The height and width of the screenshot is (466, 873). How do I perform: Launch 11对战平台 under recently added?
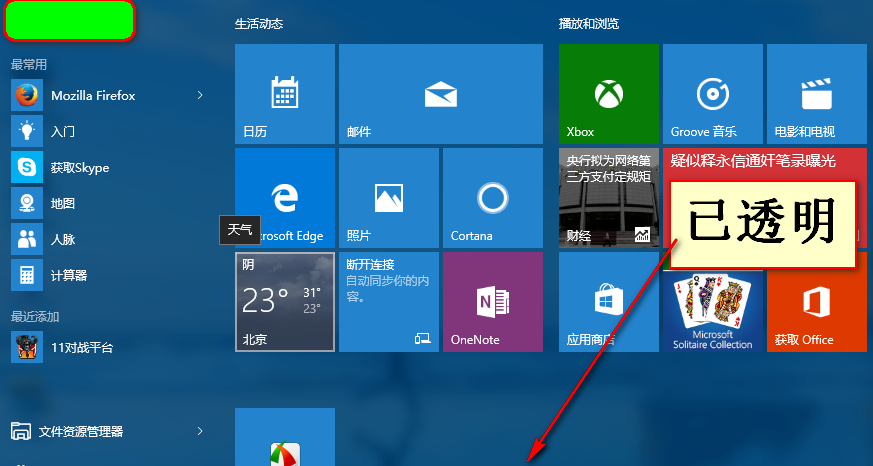point(80,347)
